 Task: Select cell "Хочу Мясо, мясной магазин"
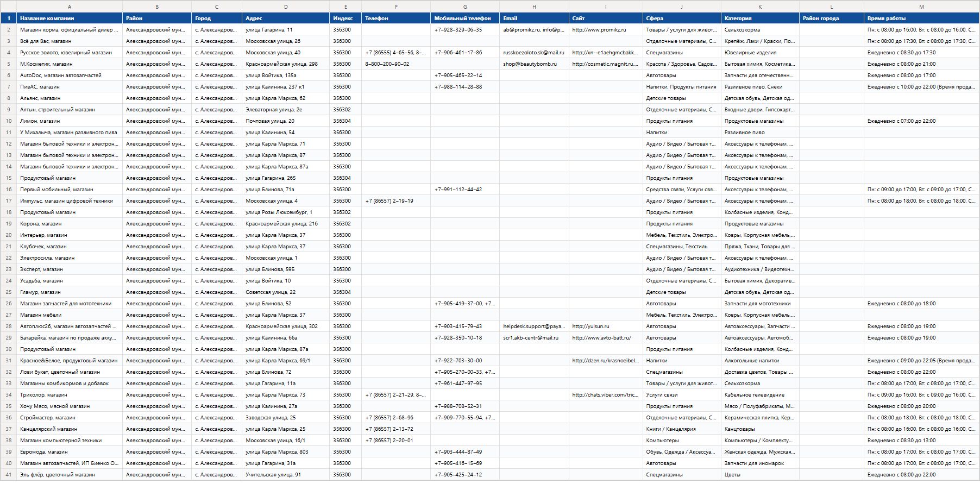coord(70,406)
